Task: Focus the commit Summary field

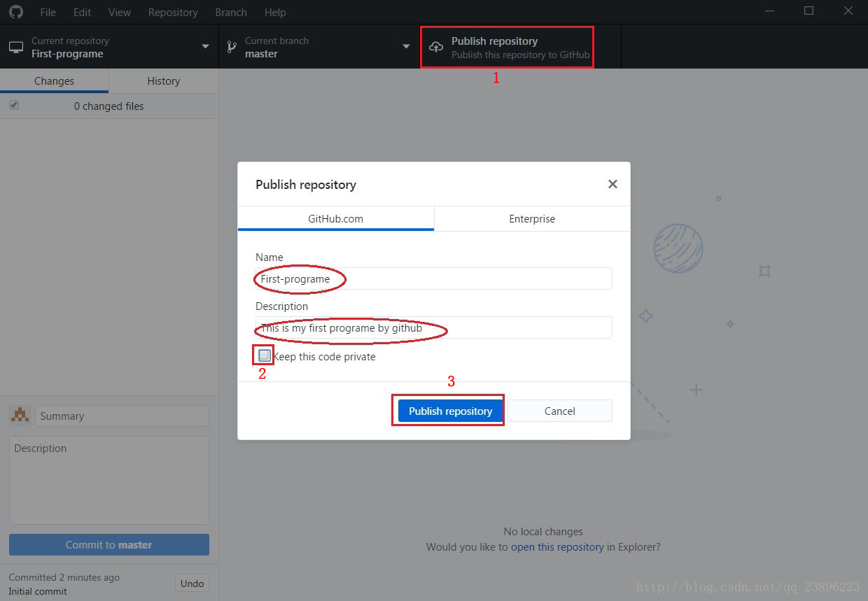Action: pos(122,416)
